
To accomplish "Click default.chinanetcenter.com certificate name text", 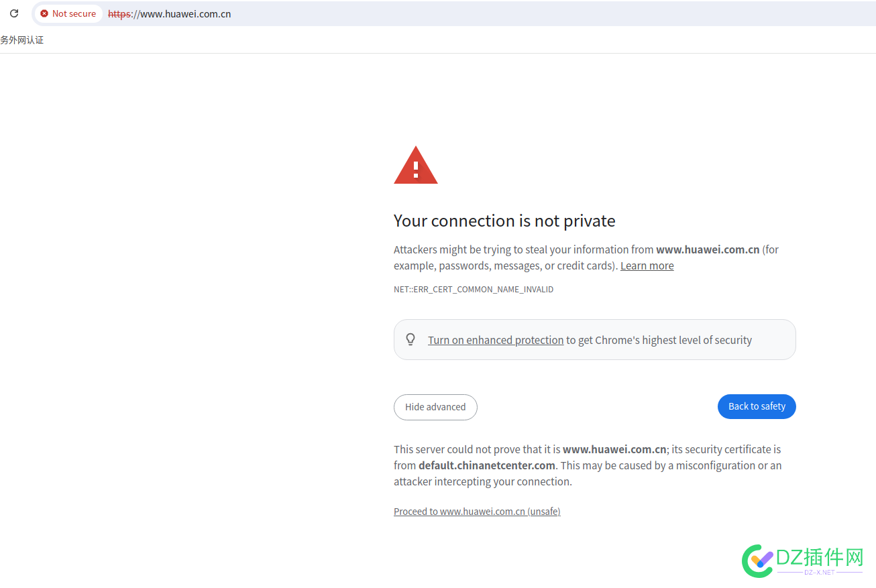I will tap(487, 465).
